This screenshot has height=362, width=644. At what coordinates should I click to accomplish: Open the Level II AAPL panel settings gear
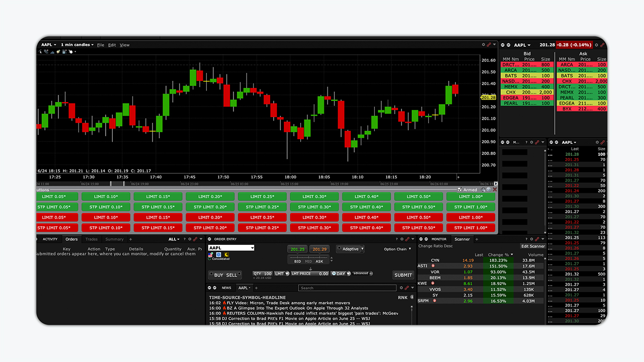[x=597, y=45]
